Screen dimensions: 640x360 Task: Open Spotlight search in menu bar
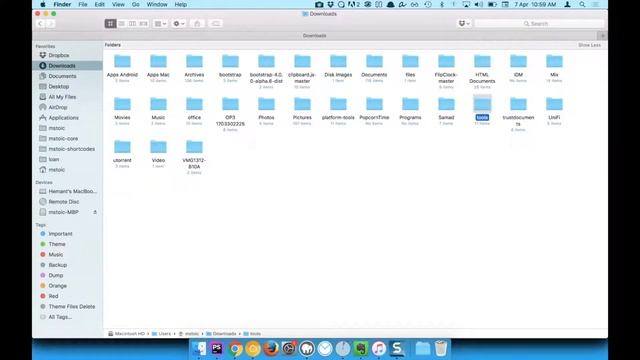coord(582,4)
